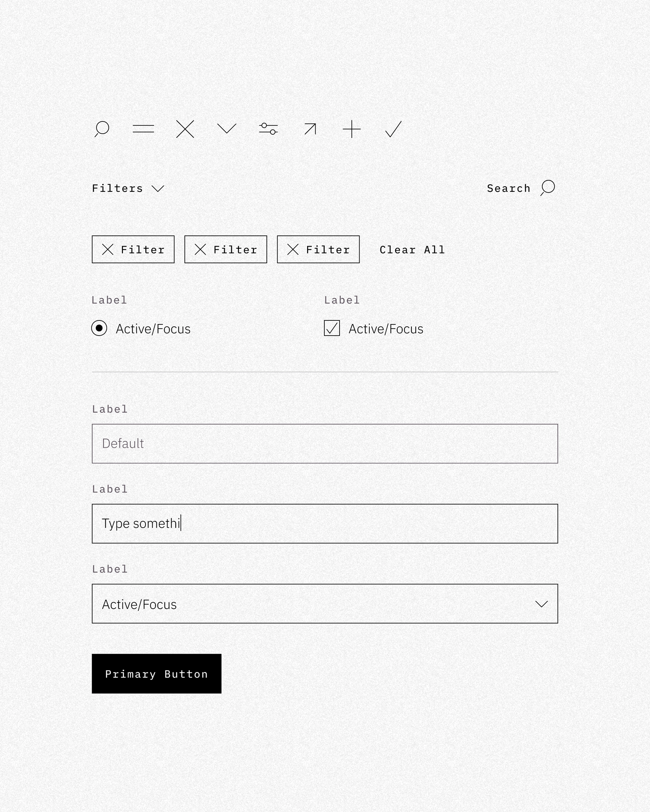Click the sliders filter settings icon

point(268,129)
